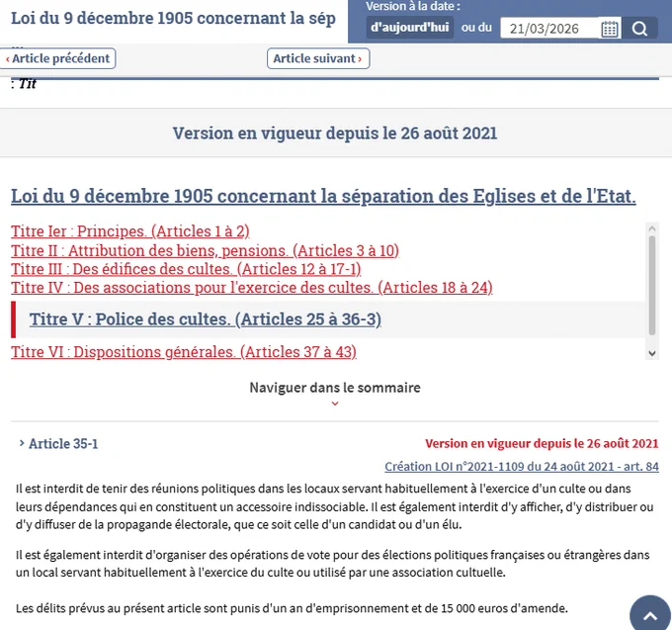Open the Loi du 9 décembre 1905 title link

(x=323, y=196)
